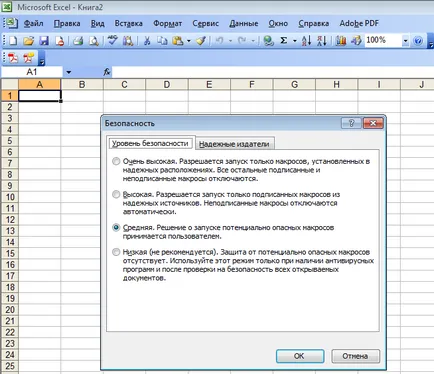
Task: Click the AutoSum sigma icon
Action: [x=284, y=41]
